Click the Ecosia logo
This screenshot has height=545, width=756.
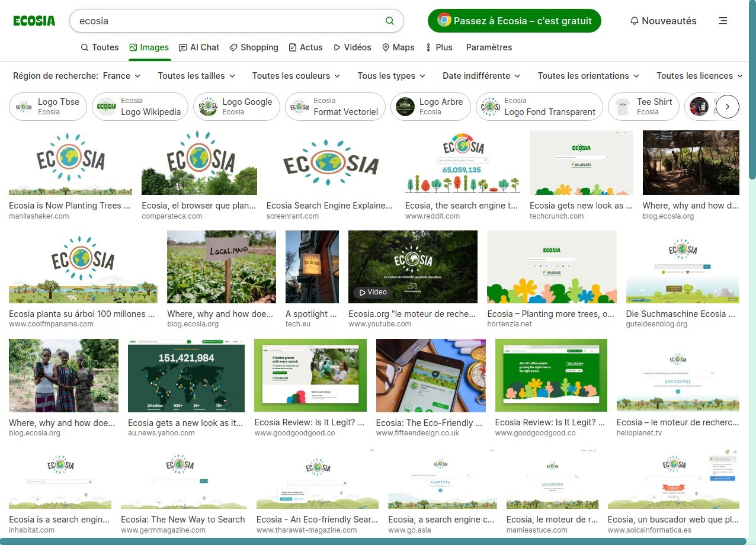click(34, 20)
